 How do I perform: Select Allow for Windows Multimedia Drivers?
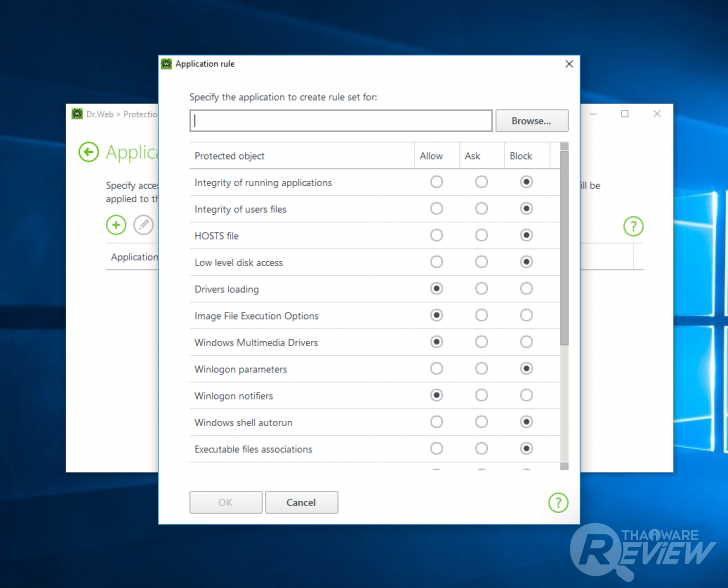[x=436, y=342]
